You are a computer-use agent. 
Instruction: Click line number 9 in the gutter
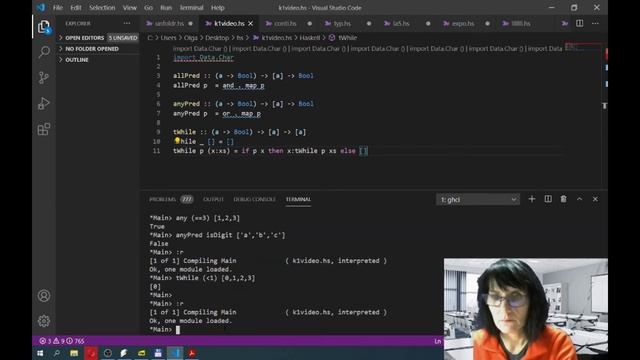click(x=158, y=132)
